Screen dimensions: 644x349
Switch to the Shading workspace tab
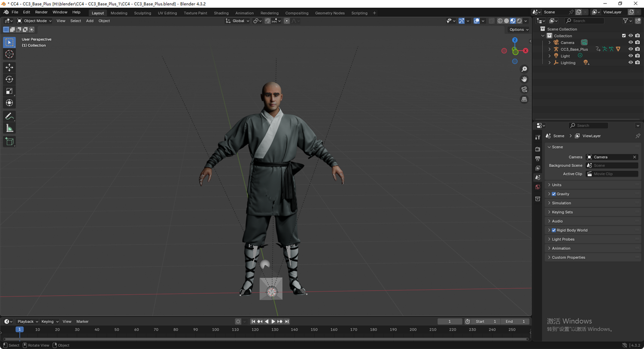[221, 13]
